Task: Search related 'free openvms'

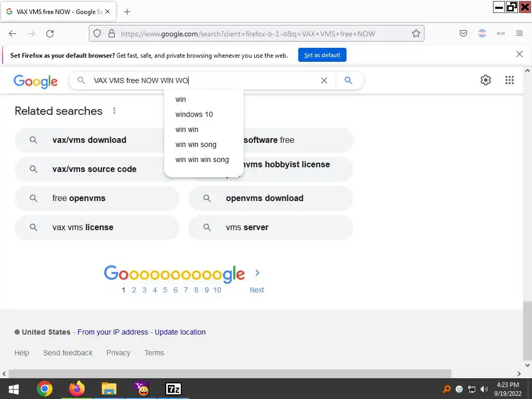Action: tap(97, 198)
